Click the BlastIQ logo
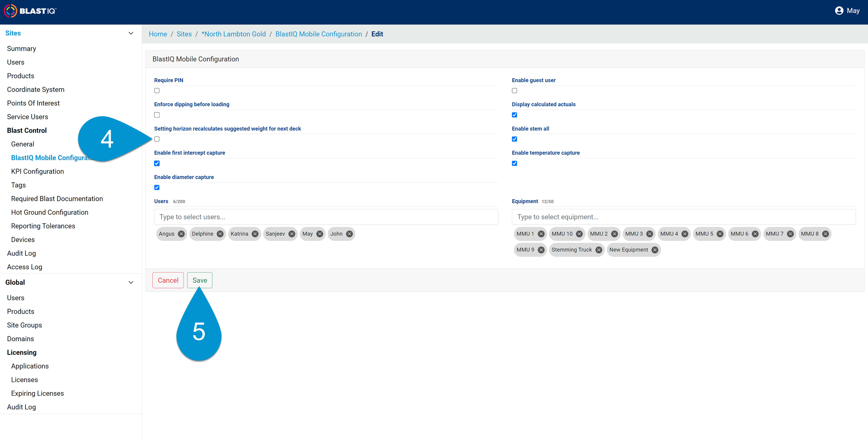This screenshot has height=441, width=868. pos(30,11)
